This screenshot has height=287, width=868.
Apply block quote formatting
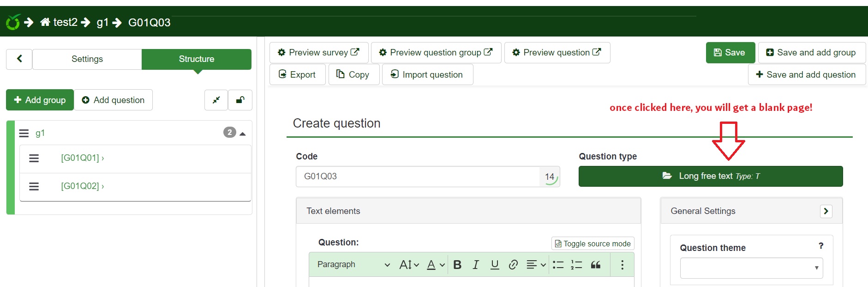coord(596,264)
